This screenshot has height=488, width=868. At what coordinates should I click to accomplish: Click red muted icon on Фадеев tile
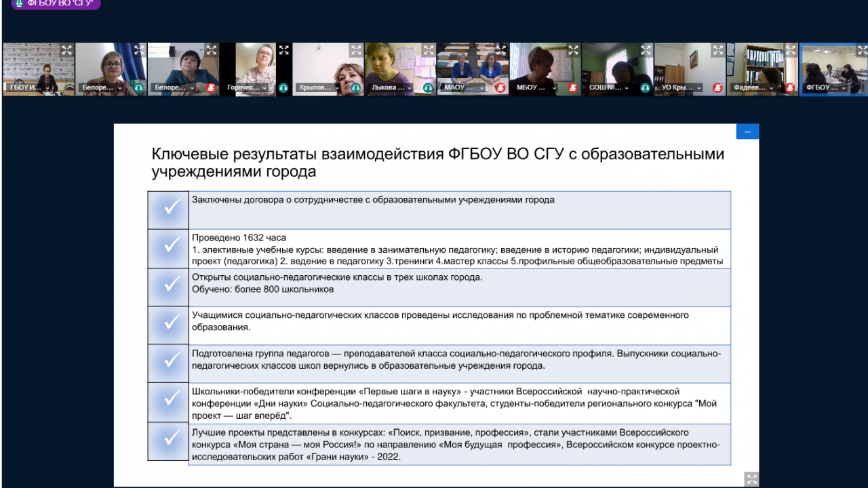(x=790, y=87)
